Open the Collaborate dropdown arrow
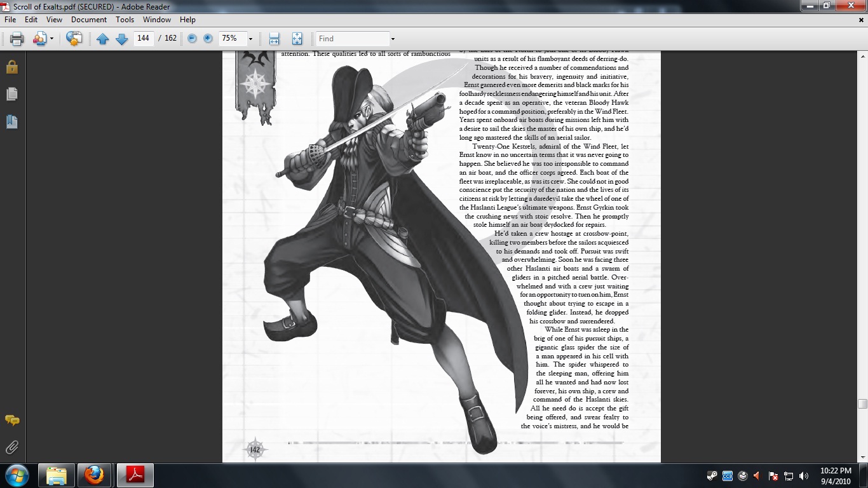The height and width of the screenshot is (488, 868). 51,39
